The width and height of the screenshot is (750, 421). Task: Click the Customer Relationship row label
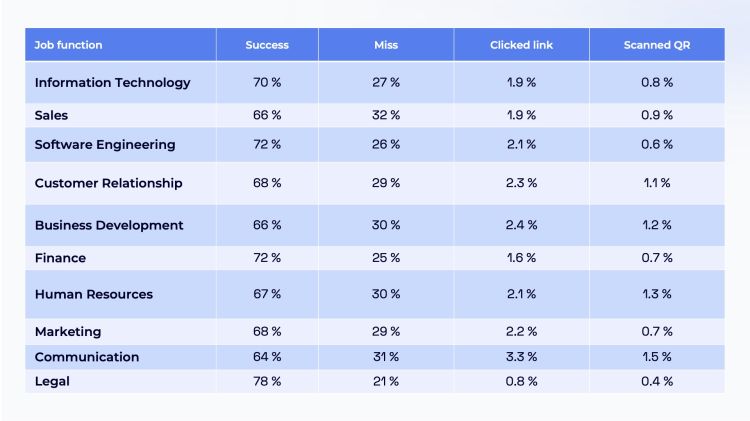[x=109, y=183]
